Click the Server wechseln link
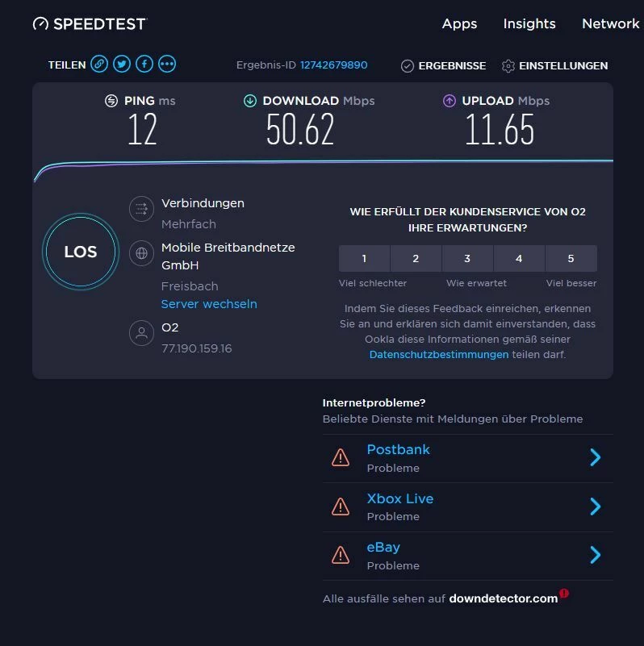The height and width of the screenshot is (646, 644). click(209, 304)
